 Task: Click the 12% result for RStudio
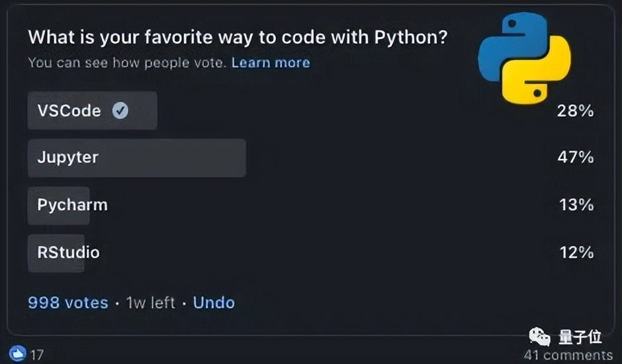(576, 252)
